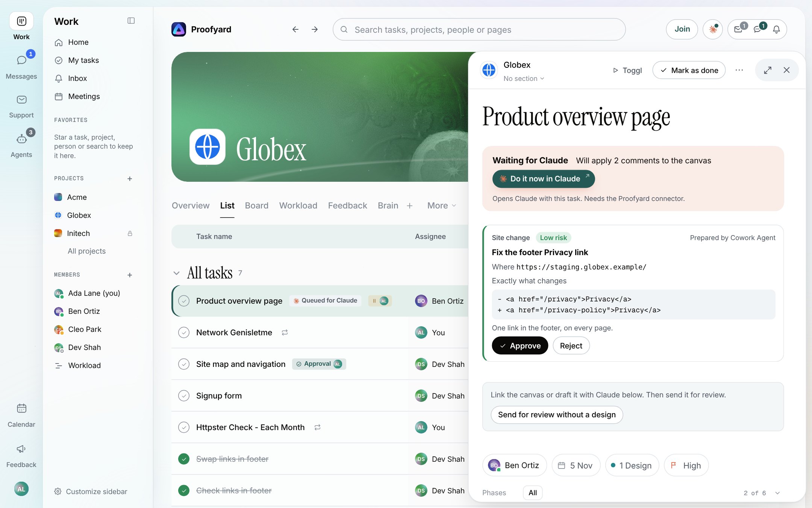812x508 pixels.
Task: Open the All projects link
Action: pyautogui.click(x=86, y=251)
